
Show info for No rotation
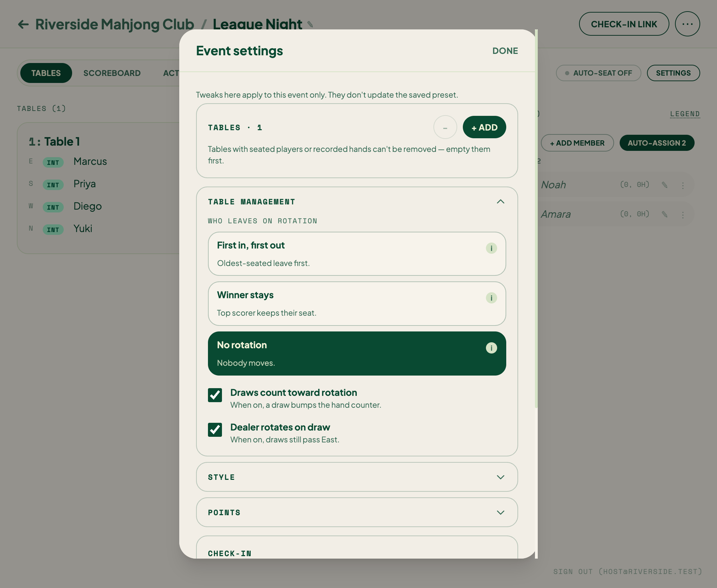[x=491, y=348]
